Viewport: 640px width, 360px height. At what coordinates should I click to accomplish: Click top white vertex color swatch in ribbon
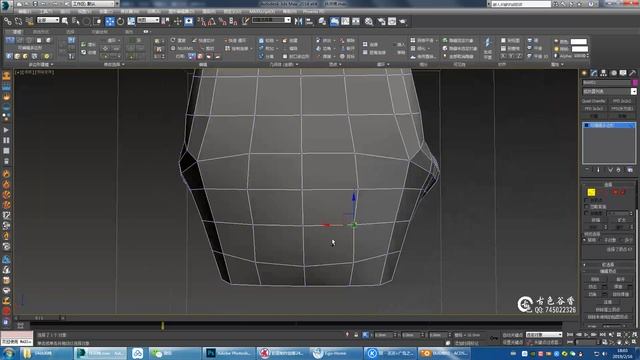pyautogui.click(x=579, y=42)
